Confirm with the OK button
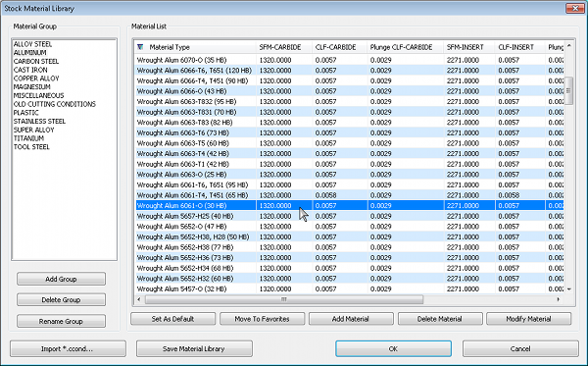588x366 pixels. (x=393, y=348)
